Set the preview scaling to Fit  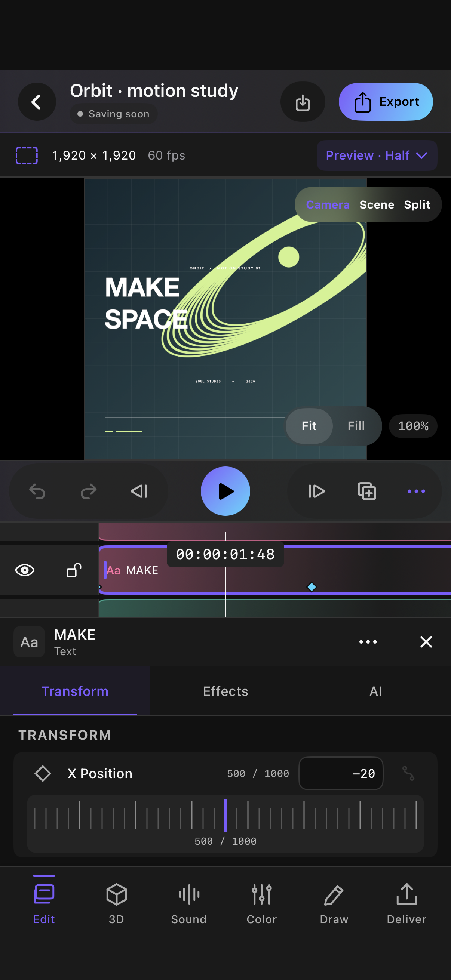pos(309,426)
